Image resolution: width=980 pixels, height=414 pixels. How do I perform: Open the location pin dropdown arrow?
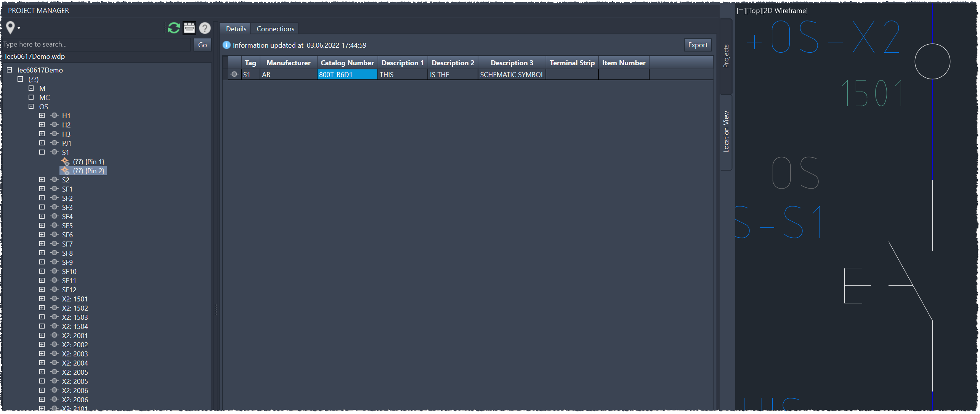(18, 28)
